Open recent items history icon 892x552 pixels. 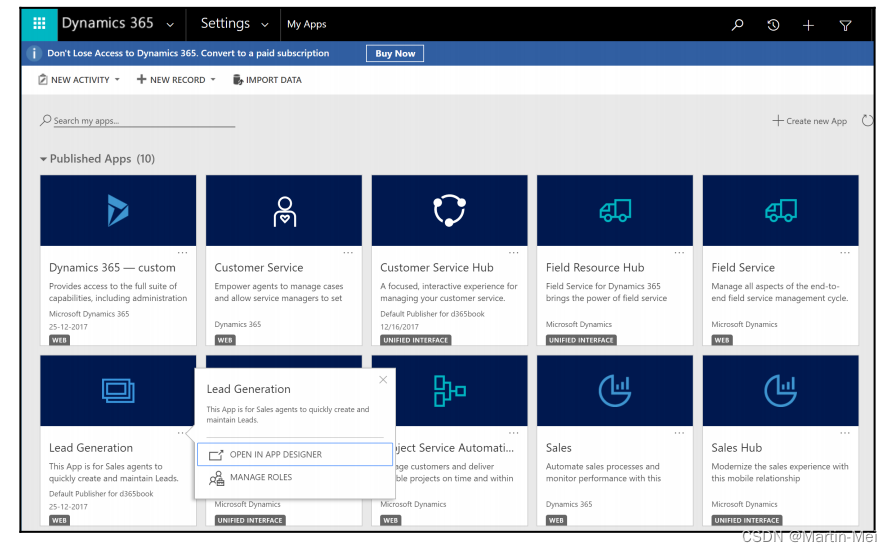(773, 24)
